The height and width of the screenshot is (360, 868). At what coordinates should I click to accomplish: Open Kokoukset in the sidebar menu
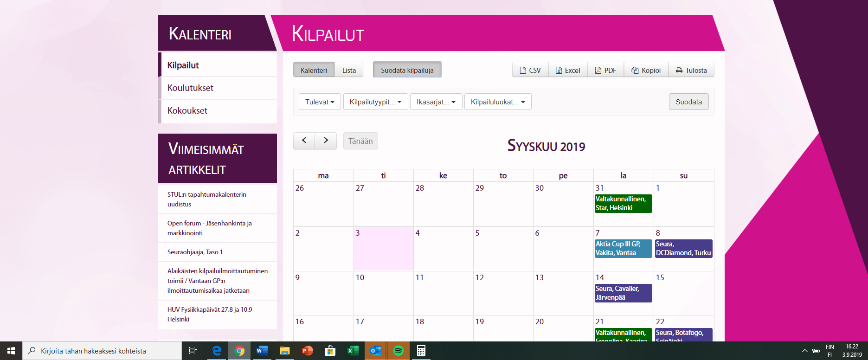tap(187, 110)
